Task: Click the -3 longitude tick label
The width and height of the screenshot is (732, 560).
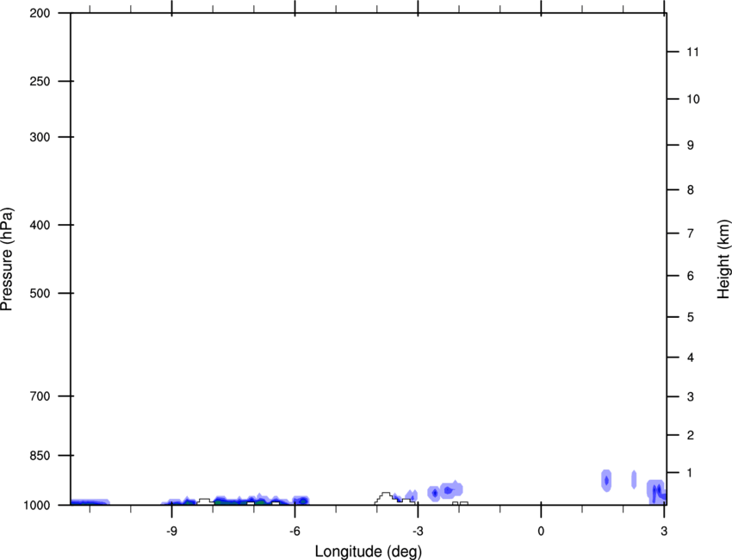Action: click(418, 532)
